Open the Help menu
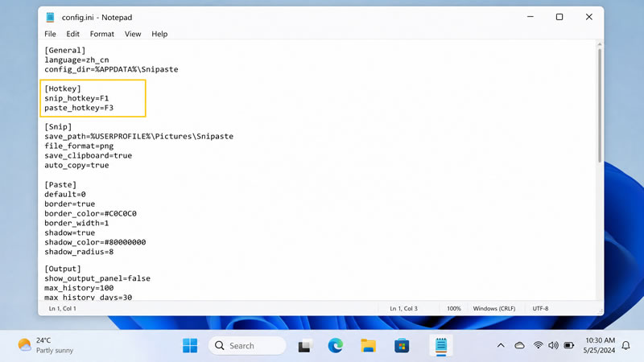The height and width of the screenshot is (362, 644). point(159,34)
